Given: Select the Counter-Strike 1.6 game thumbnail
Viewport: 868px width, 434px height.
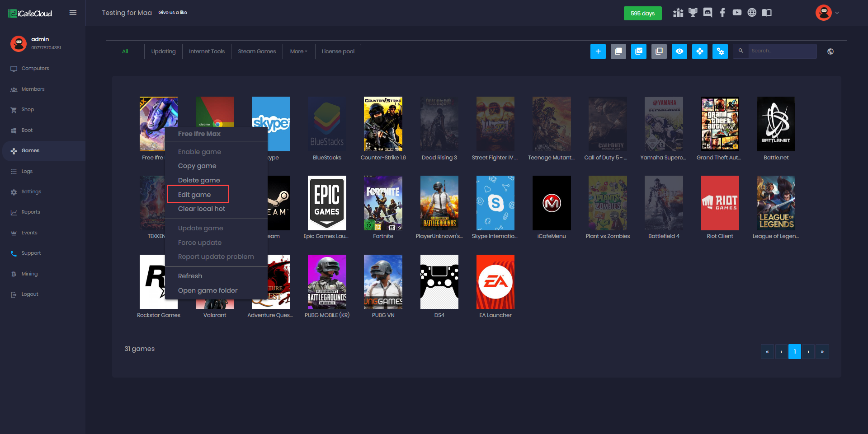Looking at the screenshot, I should [383, 124].
